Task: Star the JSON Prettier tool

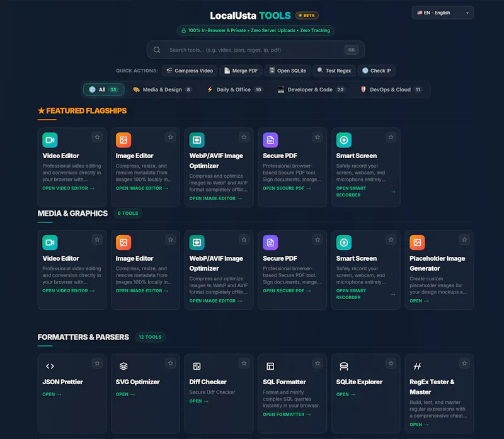Action: [x=97, y=363]
